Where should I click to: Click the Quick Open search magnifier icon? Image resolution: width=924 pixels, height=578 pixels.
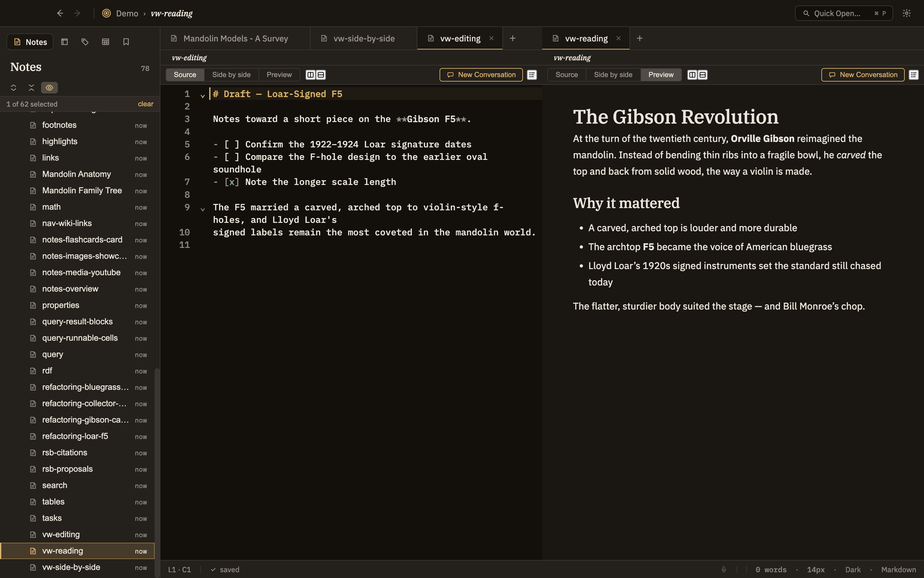(x=806, y=13)
